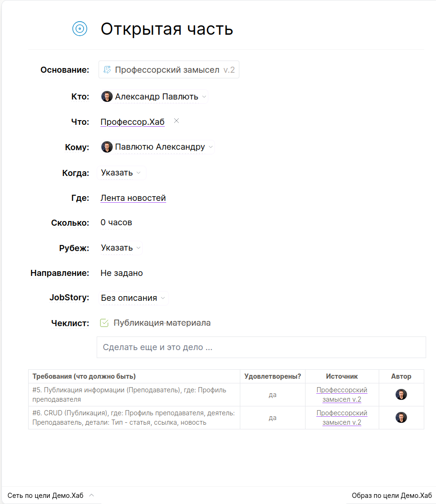Open Профессорский замысел v.2 source for #5

point(342,395)
